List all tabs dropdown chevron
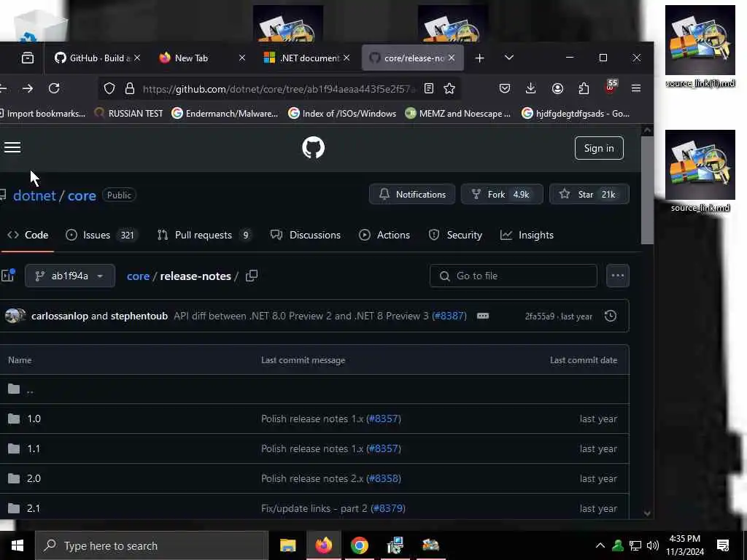This screenshot has height=560, width=747. [x=508, y=58]
